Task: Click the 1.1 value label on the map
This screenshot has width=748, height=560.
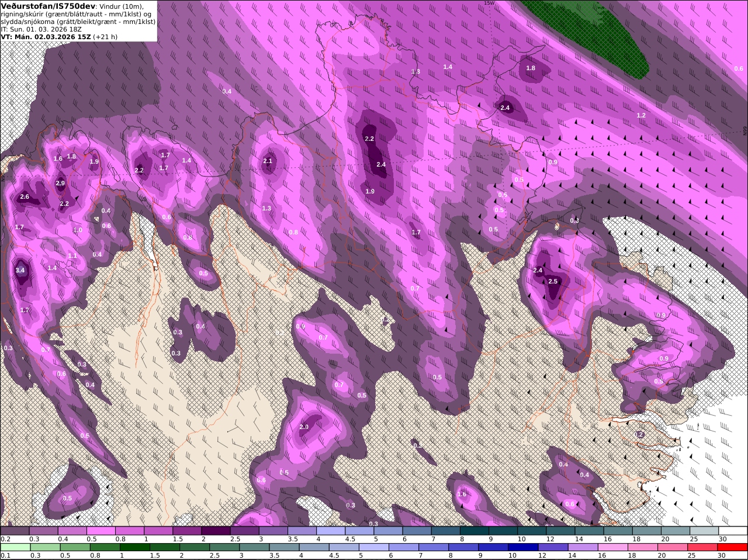Action: (72, 256)
